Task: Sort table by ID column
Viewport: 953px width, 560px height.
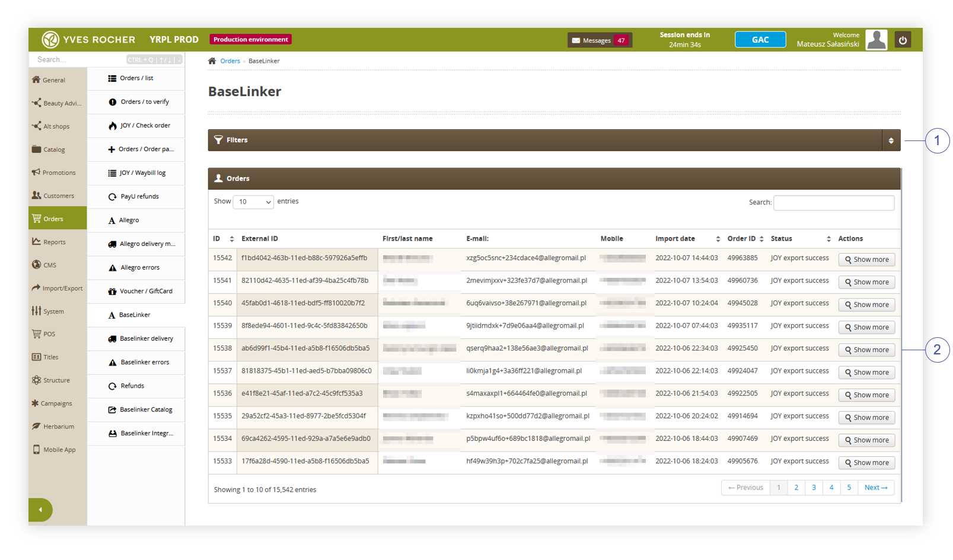Action: [223, 239]
